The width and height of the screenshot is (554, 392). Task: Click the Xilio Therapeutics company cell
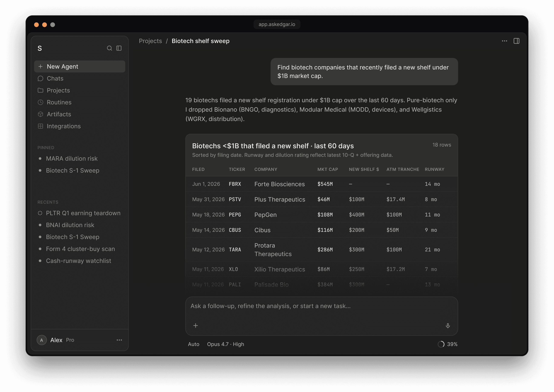coord(280,269)
